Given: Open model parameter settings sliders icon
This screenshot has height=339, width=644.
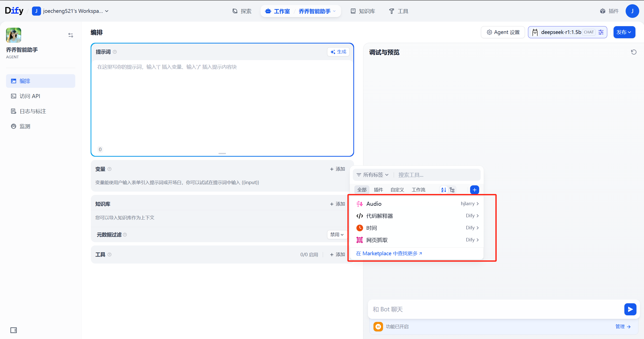Looking at the screenshot, I should point(601,32).
